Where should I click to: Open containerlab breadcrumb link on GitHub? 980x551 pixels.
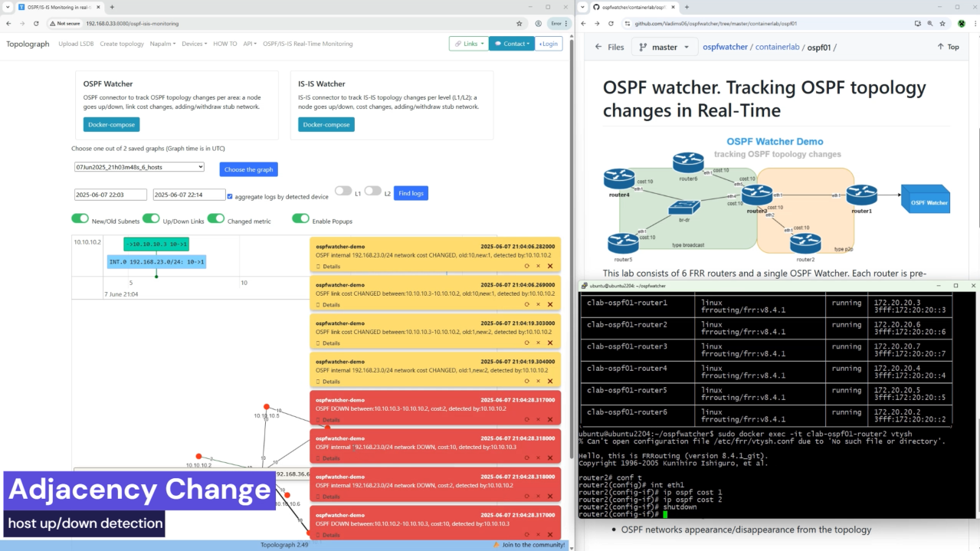coord(777,47)
